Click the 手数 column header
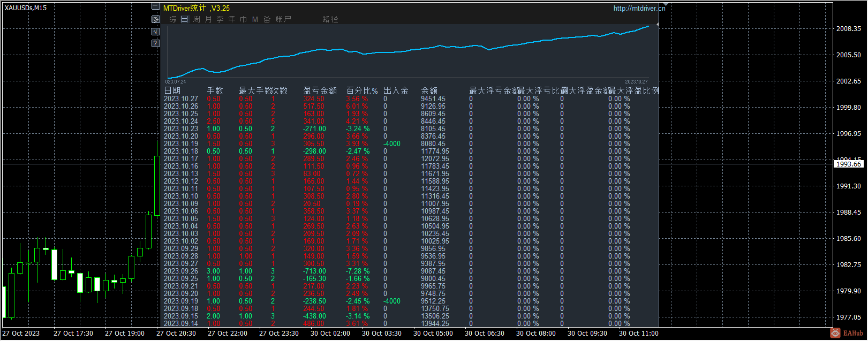868x341 pixels. [x=215, y=91]
